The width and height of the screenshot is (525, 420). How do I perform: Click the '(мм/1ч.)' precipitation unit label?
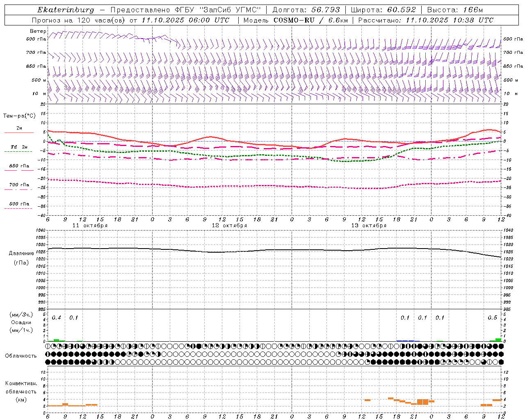(x=21, y=330)
